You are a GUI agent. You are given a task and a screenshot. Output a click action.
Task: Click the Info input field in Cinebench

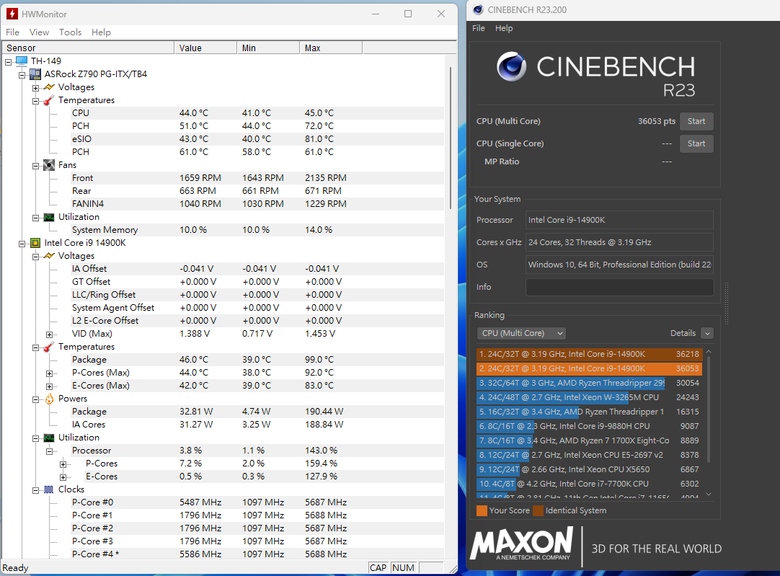(x=619, y=287)
